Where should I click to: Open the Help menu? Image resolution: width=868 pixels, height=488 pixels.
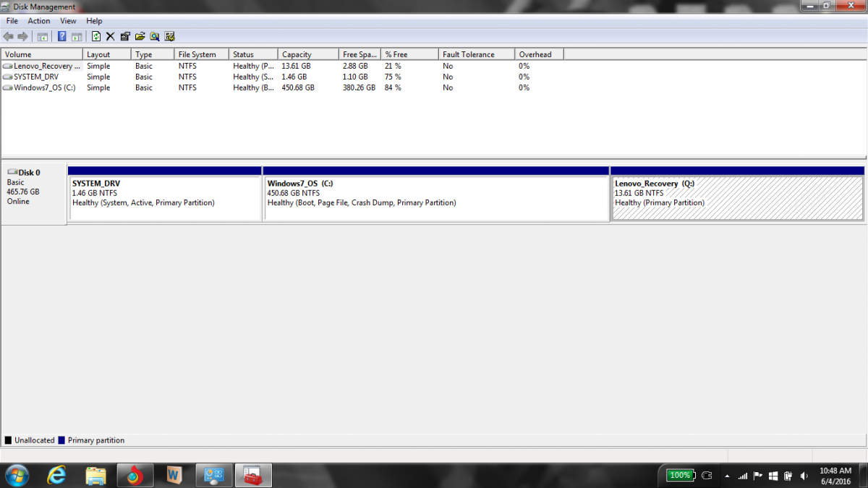coord(94,21)
